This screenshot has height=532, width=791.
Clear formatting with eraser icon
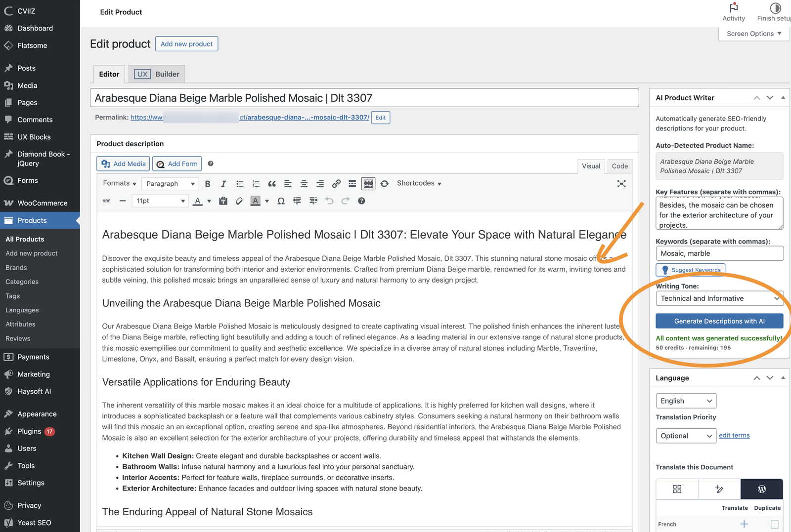[239, 201]
